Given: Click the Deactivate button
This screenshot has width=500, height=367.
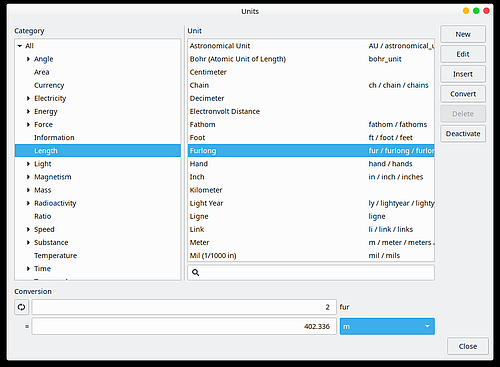Looking at the screenshot, I should [x=463, y=134].
